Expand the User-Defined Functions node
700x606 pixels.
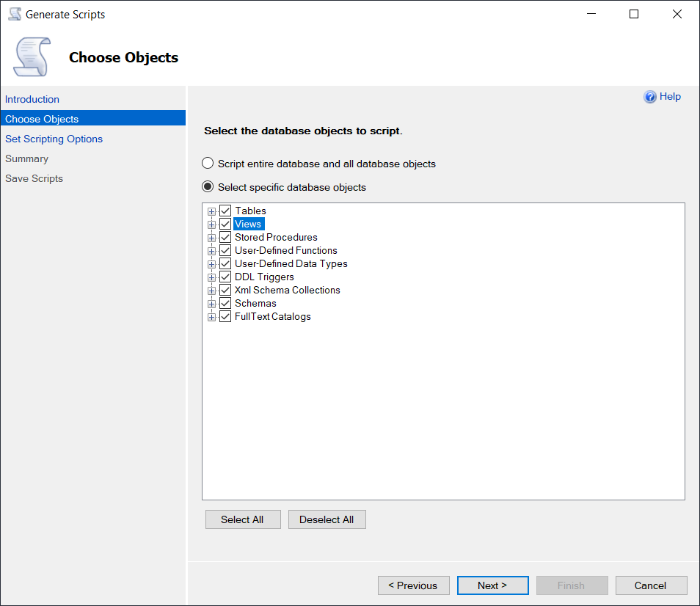pyautogui.click(x=211, y=251)
